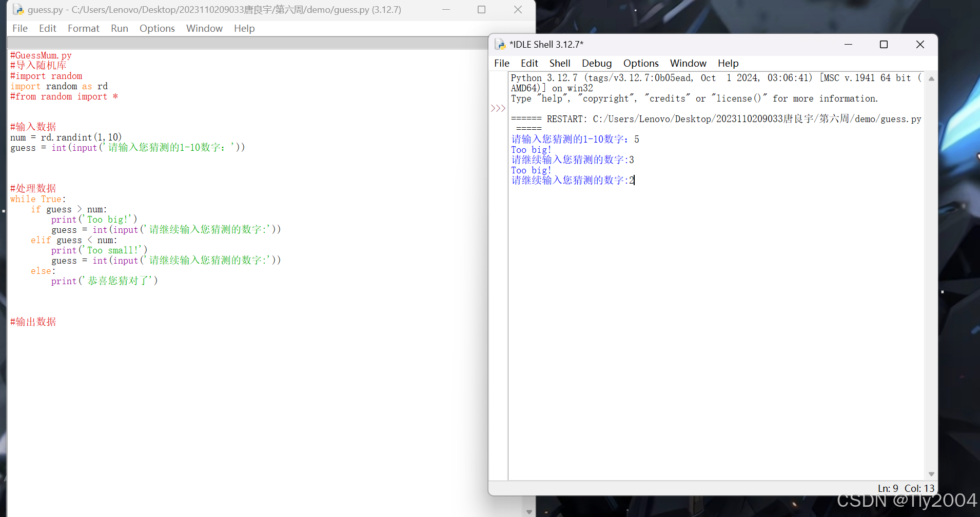Click 'Ln: 9' in shell status bar

pyautogui.click(x=888, y=488)
